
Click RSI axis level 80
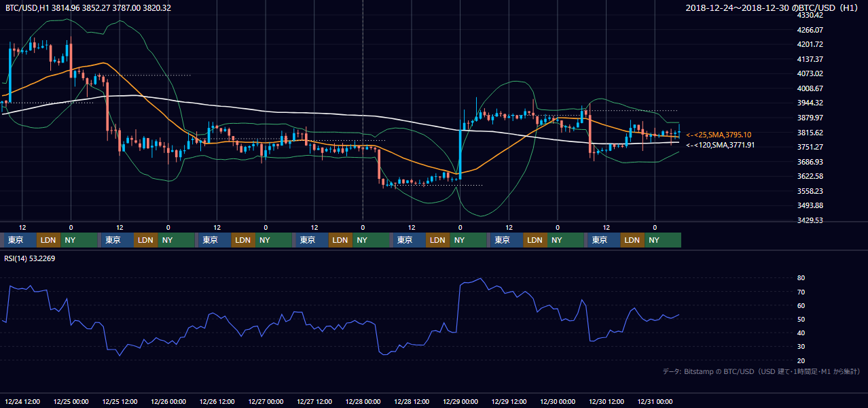801,278
